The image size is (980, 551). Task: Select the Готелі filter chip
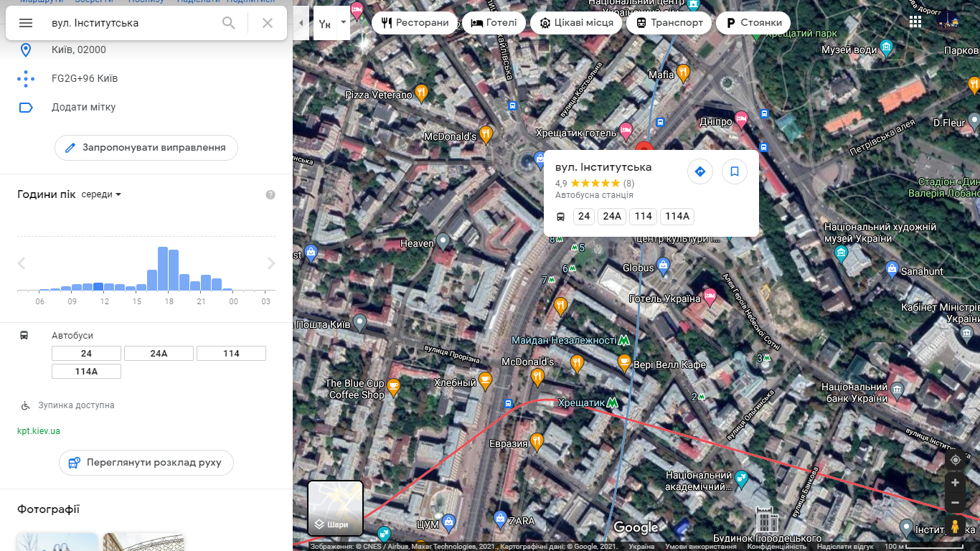[x=494, y=23]
